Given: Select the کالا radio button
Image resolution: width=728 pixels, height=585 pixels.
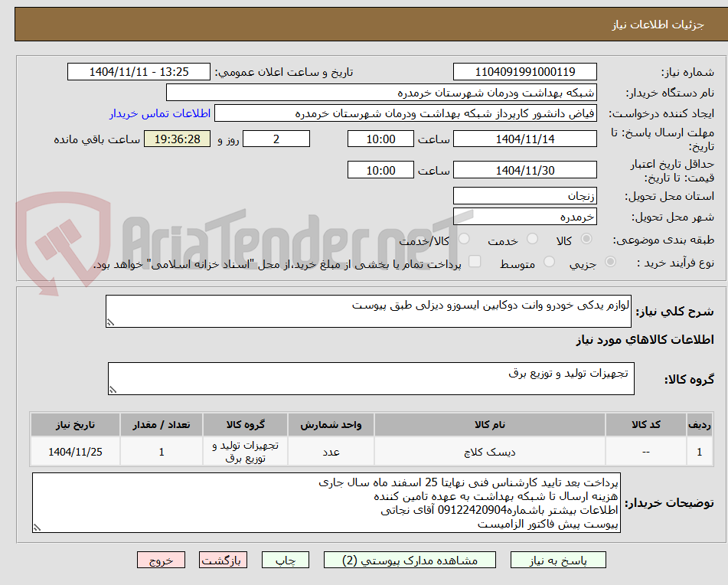Looking at the screenshot, I should (x=586, y=239).
